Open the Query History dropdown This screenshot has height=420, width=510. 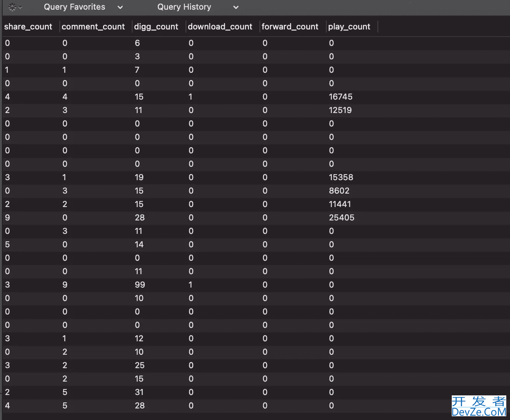click(198, 7)
